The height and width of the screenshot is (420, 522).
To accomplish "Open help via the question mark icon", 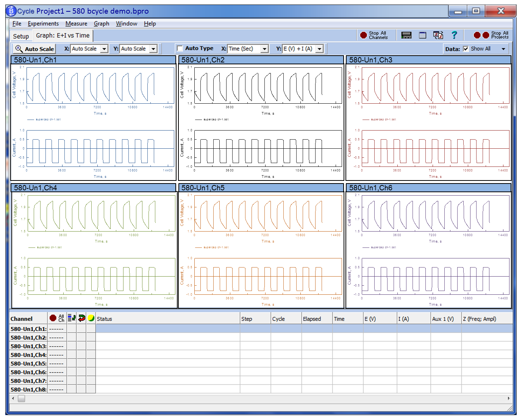I will (454, 35).
